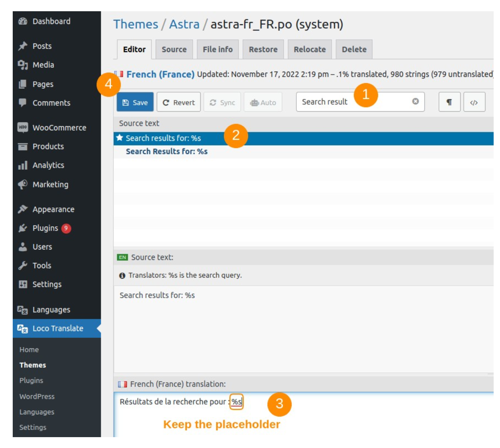500x448 pixels.
Task: Save the translation file
Action: pyautogui.click(x=135, y=102)
